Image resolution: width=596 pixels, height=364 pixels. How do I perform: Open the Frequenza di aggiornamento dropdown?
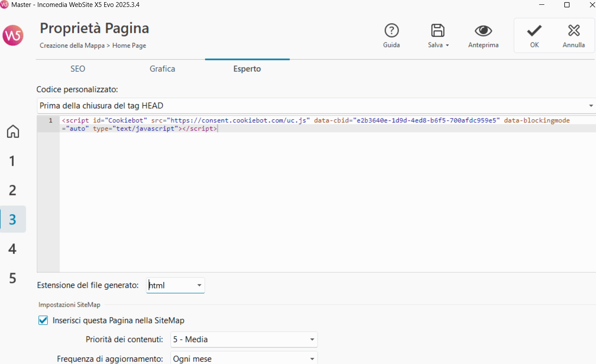point(311,358)
